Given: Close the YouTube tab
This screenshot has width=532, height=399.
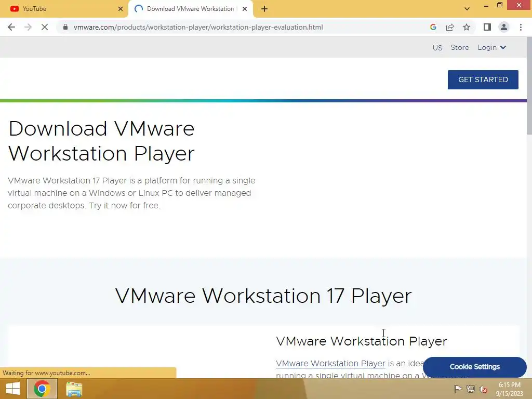Looking at the screenshot, I should point(121,9).
